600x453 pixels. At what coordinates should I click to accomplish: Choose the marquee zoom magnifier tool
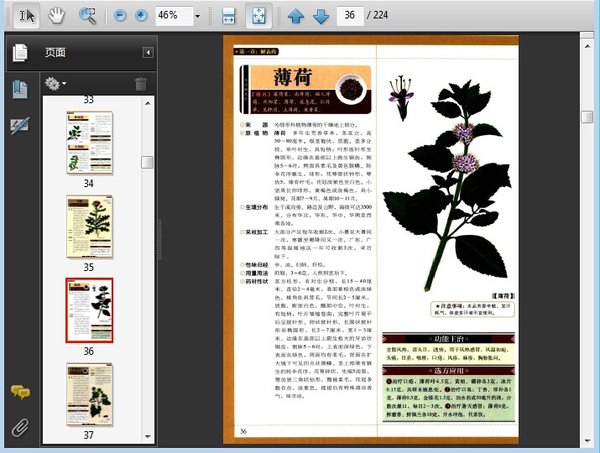click(x=87, y=16)
